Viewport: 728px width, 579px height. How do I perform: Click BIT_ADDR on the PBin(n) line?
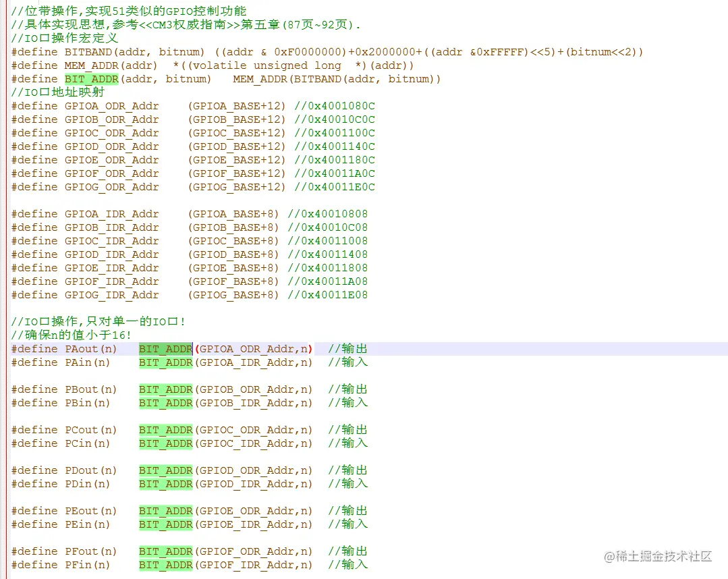click(x=166, y=403)
